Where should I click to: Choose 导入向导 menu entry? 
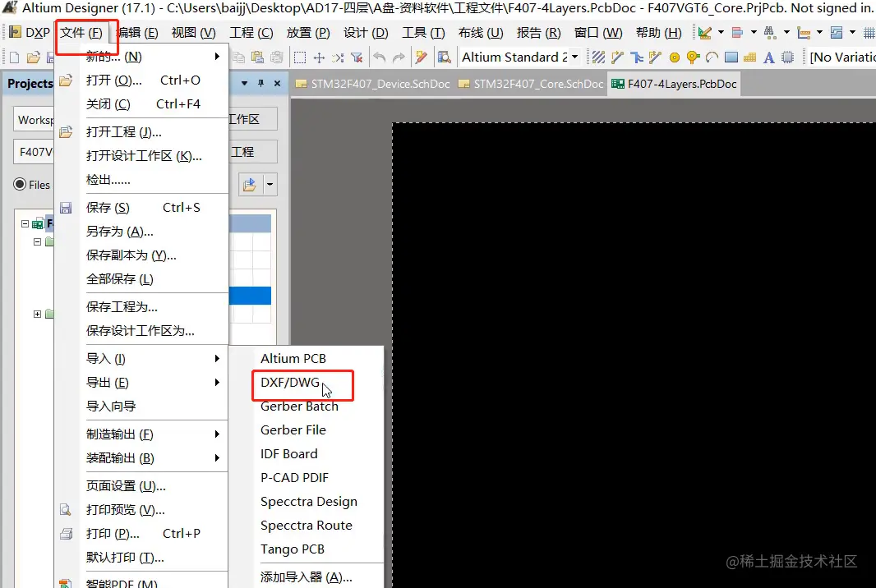(x=142, y=406)
